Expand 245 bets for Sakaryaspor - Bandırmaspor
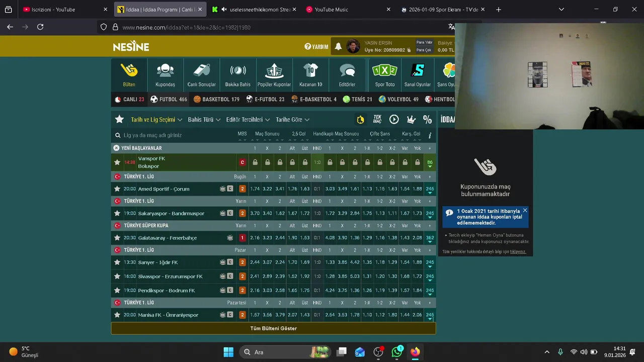This screenshot has height=362, width=644. coord(430,214)
